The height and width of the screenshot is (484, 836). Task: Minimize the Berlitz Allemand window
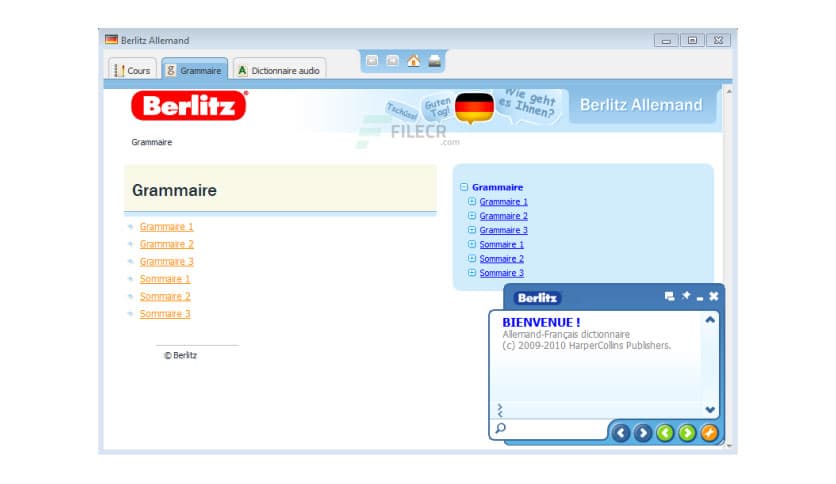coord(666,41)
